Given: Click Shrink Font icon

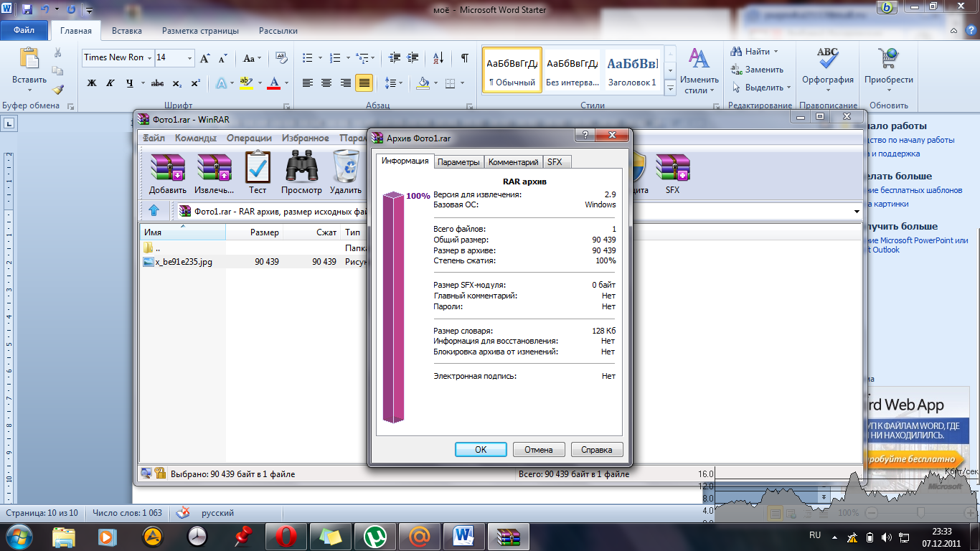Looking at the screenshot, I should (x=223, y=58).
